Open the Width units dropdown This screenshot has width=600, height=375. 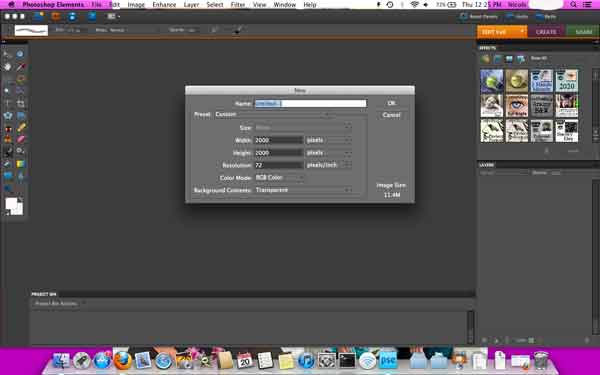point(328,140)
